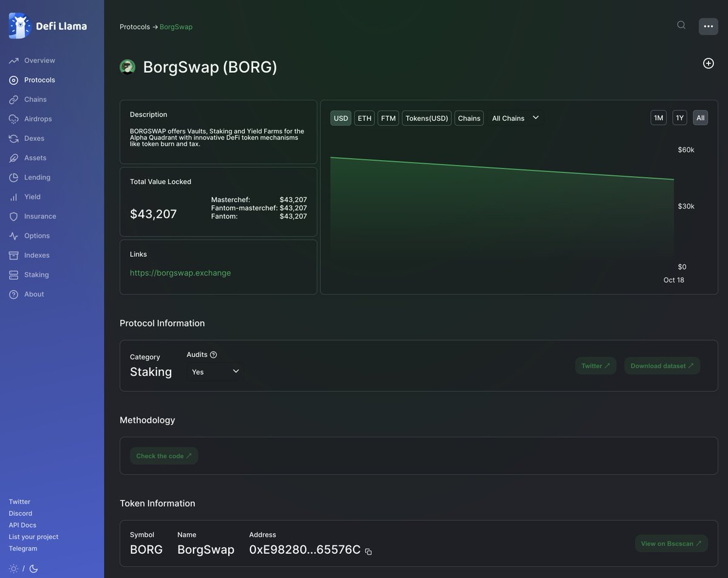Expand the Audits dropdown showing Yes
728x578 pixels.
point(215,371)
